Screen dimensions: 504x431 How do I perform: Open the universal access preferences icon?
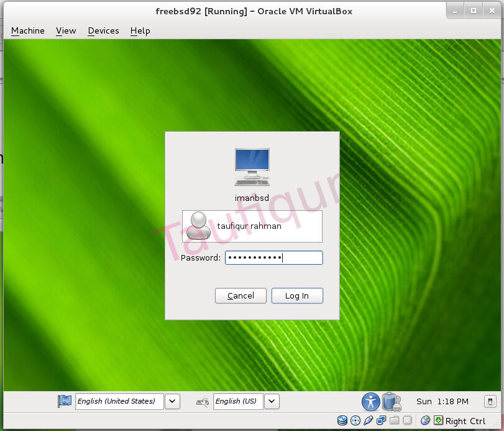(x=370, y=402)
